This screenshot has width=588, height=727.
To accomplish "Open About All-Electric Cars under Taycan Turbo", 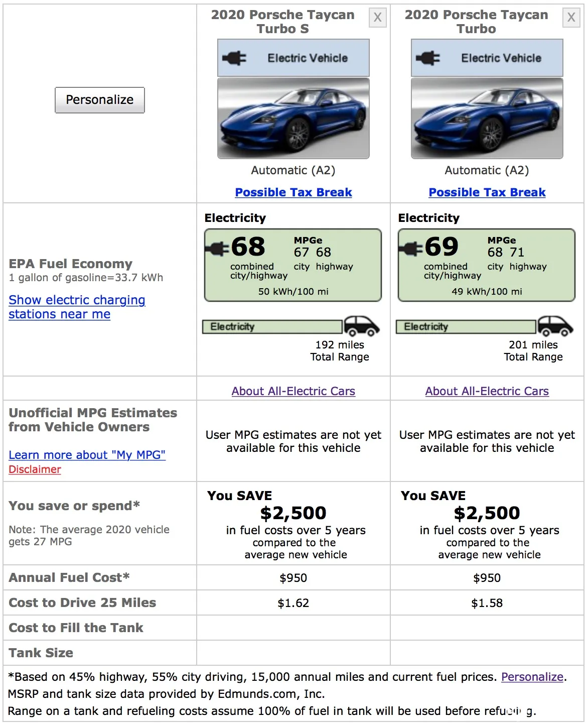I will pyautogui.click(x=487, y=391).
